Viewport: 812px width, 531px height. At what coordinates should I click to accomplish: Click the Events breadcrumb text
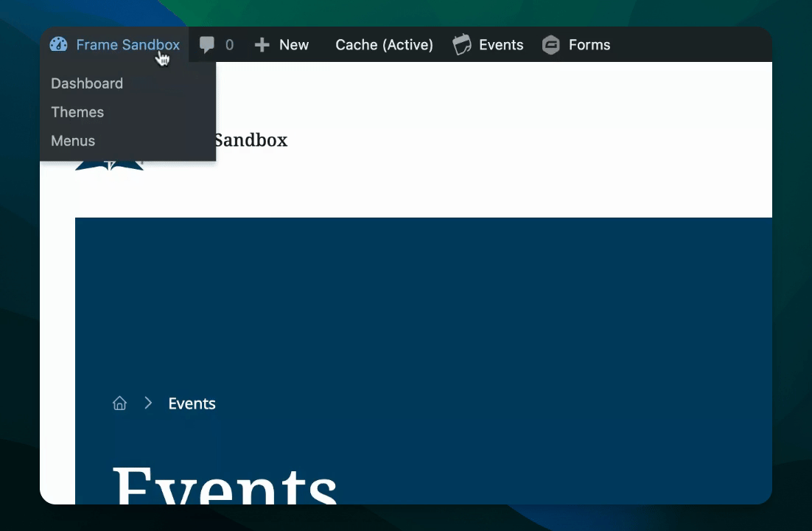pos(192,403)
